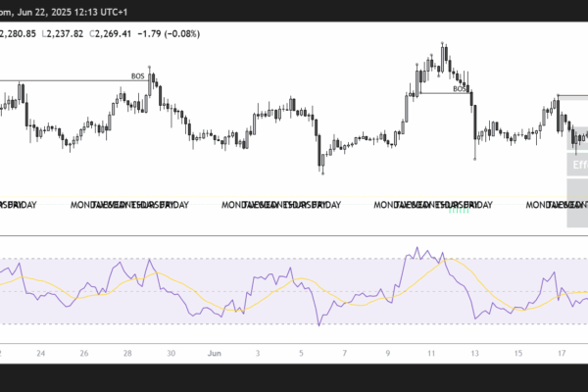The image size is (588, 392).
Task: Select the BOS label on the short June line
Action: point(460,89)
